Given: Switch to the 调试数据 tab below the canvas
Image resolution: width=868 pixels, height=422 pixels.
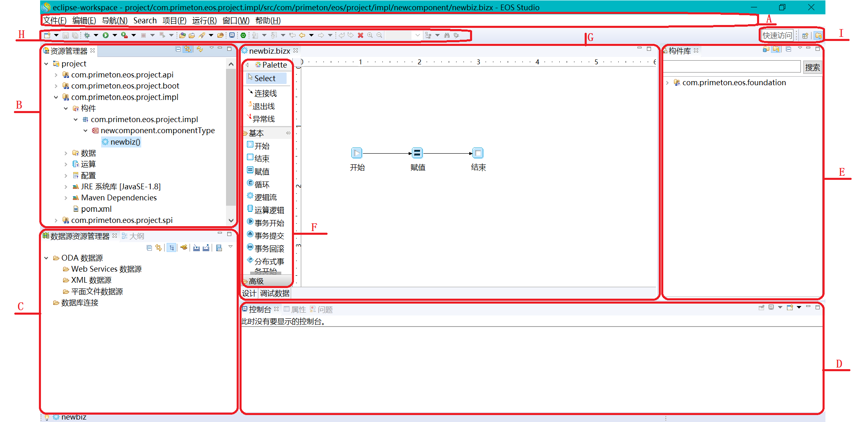Looking at the screenshot, I should coord(275,293).
